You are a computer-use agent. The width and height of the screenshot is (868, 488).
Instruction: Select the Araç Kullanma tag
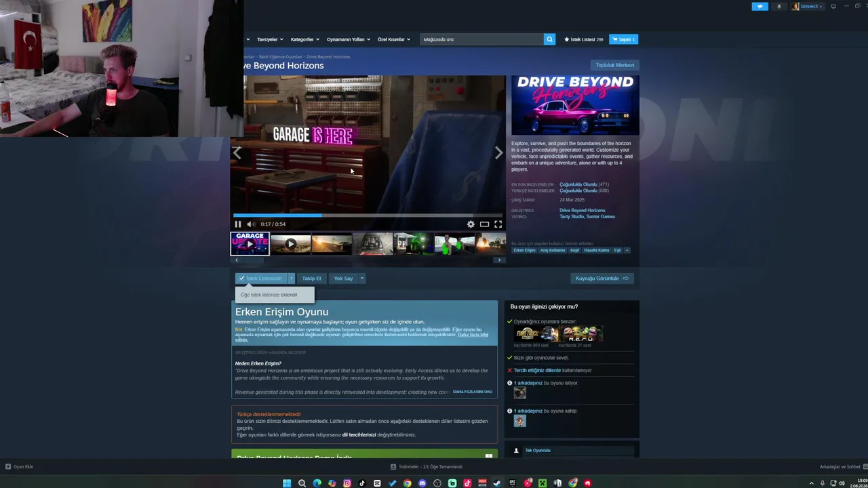pyautogui.click(x=553, y=250)
